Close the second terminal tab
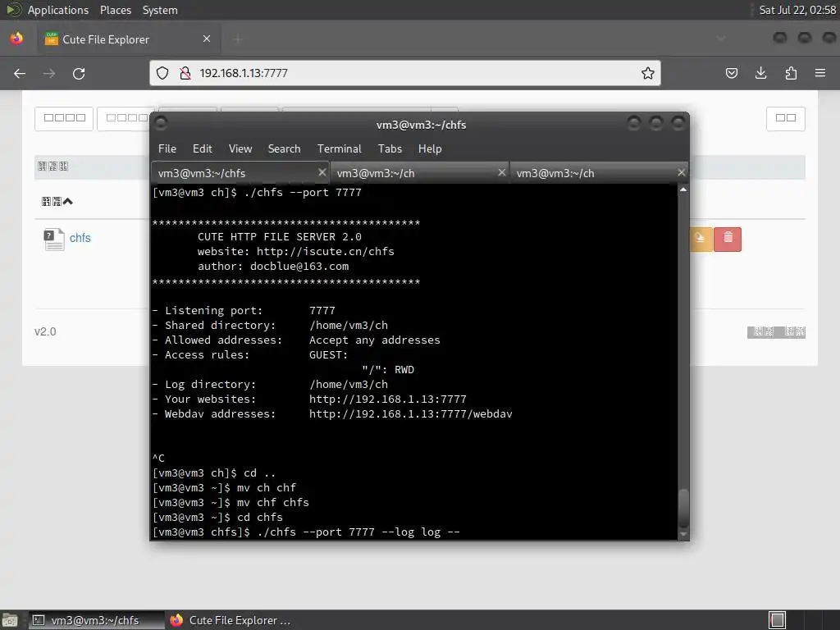The height and width of the screenshot is (630, 840). 502,172
